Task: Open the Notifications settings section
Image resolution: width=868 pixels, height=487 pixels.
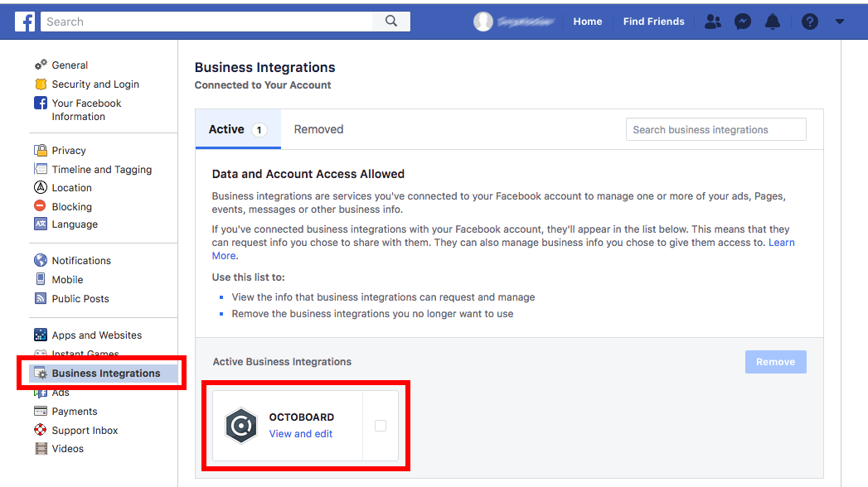Action: pos(81,260)
